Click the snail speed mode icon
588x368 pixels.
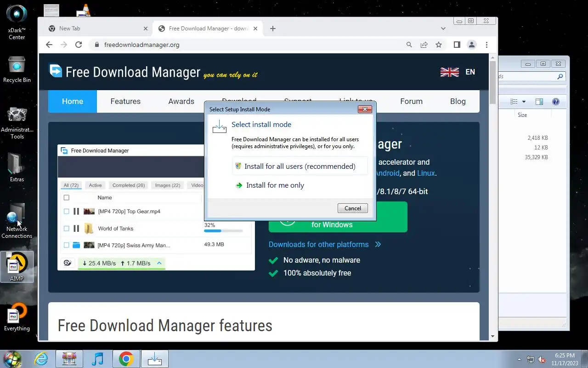coord(68,263)
